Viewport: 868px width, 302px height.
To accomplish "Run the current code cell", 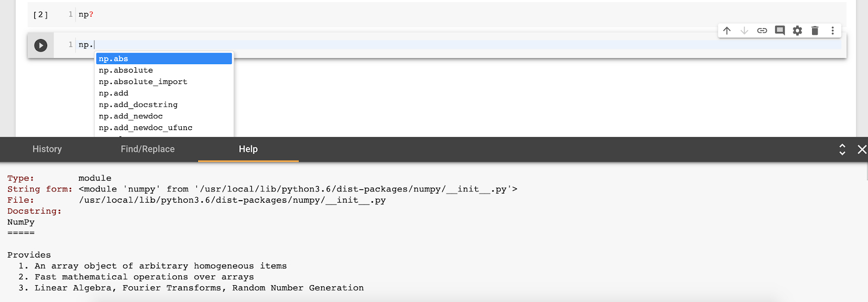I will [x=41, y=46].
